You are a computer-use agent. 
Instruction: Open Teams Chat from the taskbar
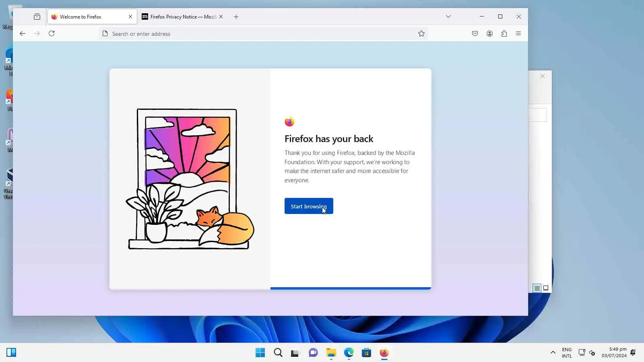pyautogui.click(x=314, y=353)
